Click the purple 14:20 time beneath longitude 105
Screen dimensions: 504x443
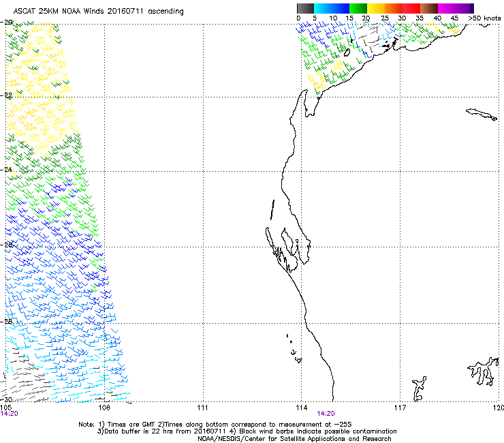point(10,414)
